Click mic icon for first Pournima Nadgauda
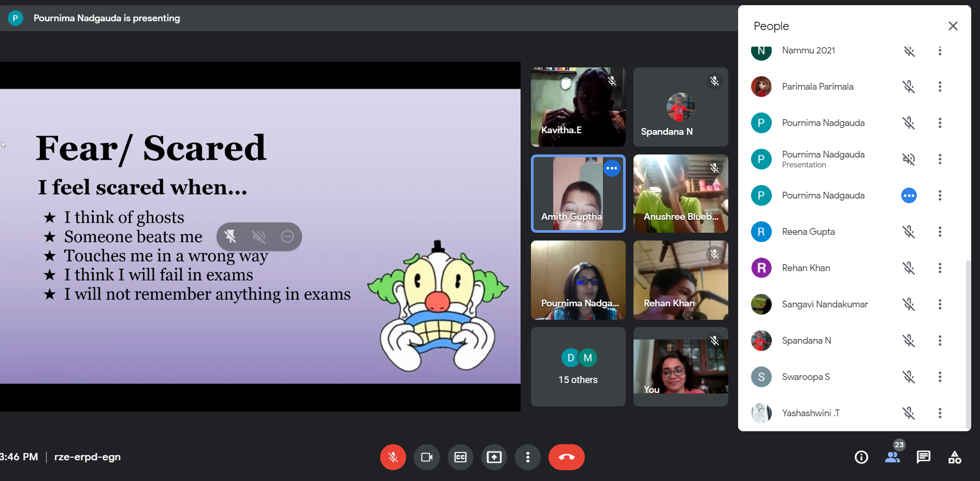 [x=909, y=123]
